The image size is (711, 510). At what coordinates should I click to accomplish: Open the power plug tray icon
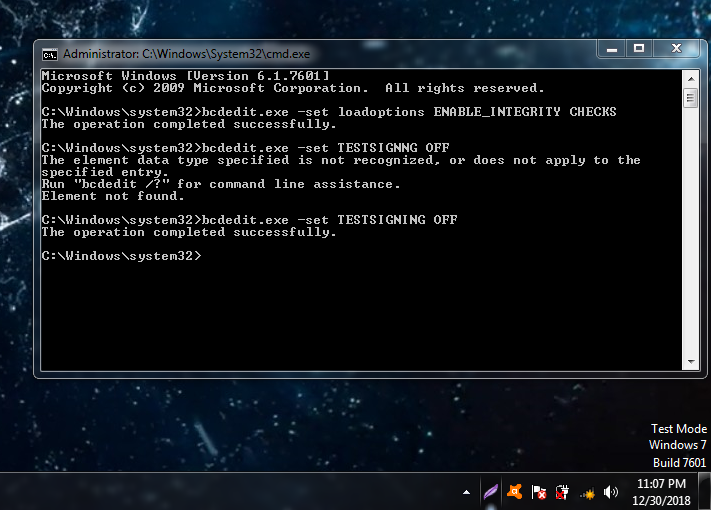click(562, 492)
